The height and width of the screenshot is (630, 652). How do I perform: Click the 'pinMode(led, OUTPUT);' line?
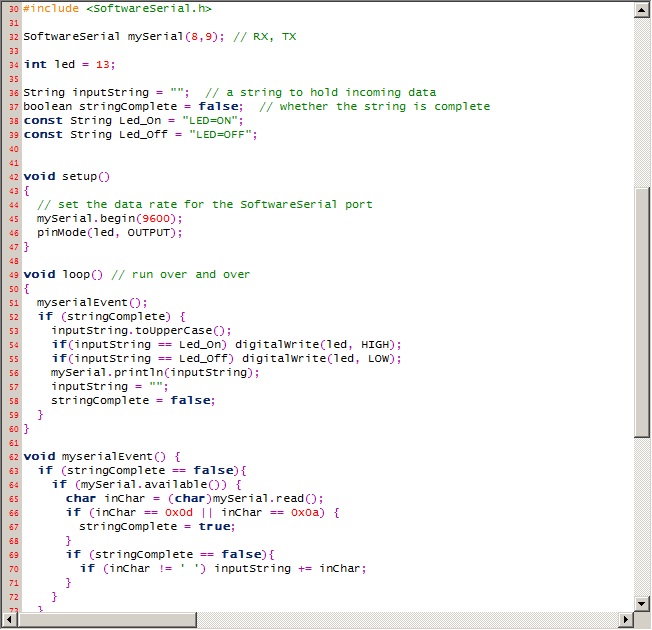(110, 232)
